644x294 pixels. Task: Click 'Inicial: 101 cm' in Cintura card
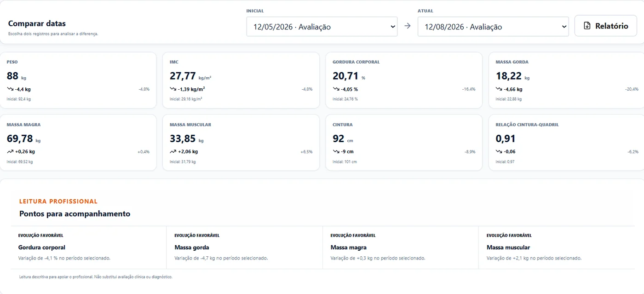[x=345, y=161]
